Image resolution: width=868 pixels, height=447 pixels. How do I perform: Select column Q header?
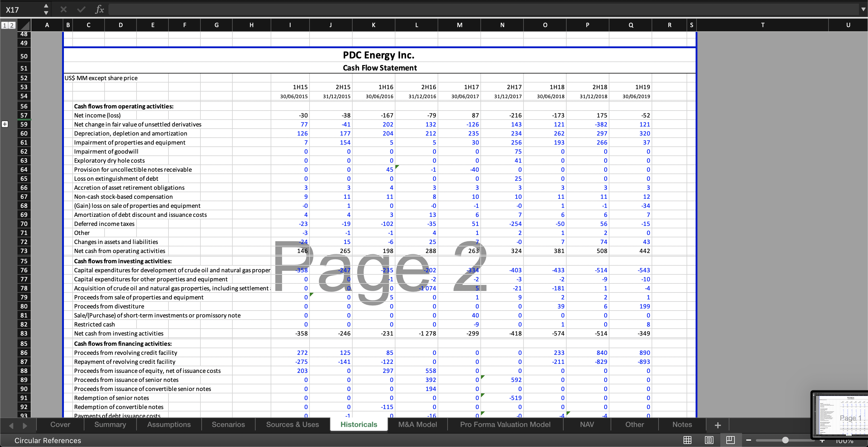coord(631,25)
